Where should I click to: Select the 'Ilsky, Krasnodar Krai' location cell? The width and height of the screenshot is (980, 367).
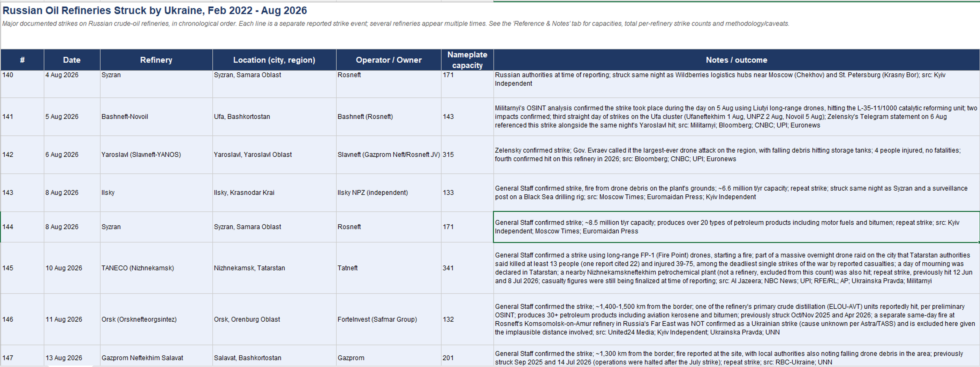[x=274, y=193]
